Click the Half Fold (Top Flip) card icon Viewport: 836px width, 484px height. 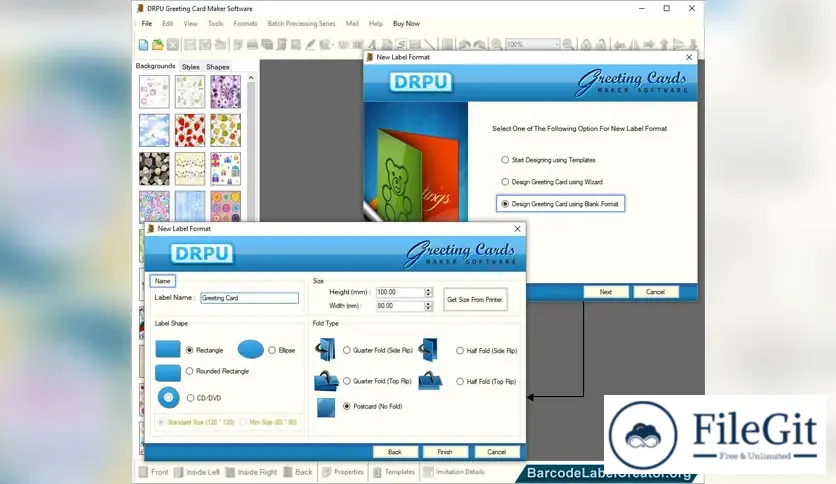coord(430,381)
